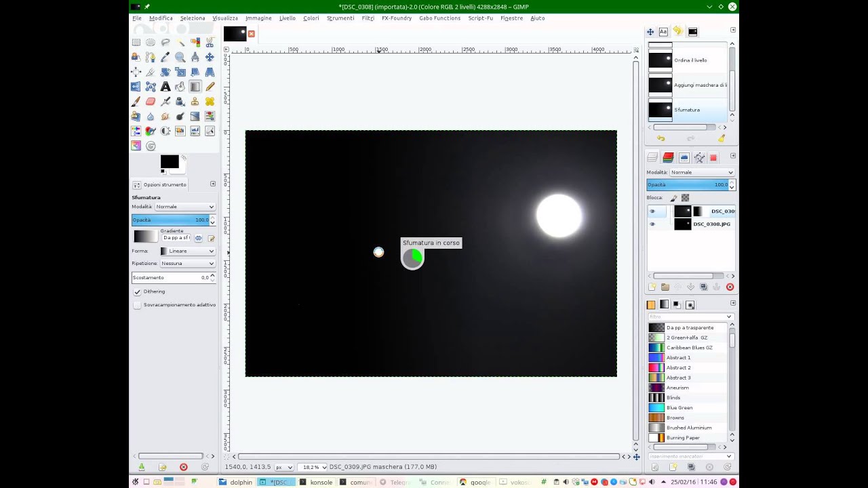Select the Zoom magnifier tool
The width and height of the screenshot is (868, 488).
pyautogui.click(x=180, y=57)
